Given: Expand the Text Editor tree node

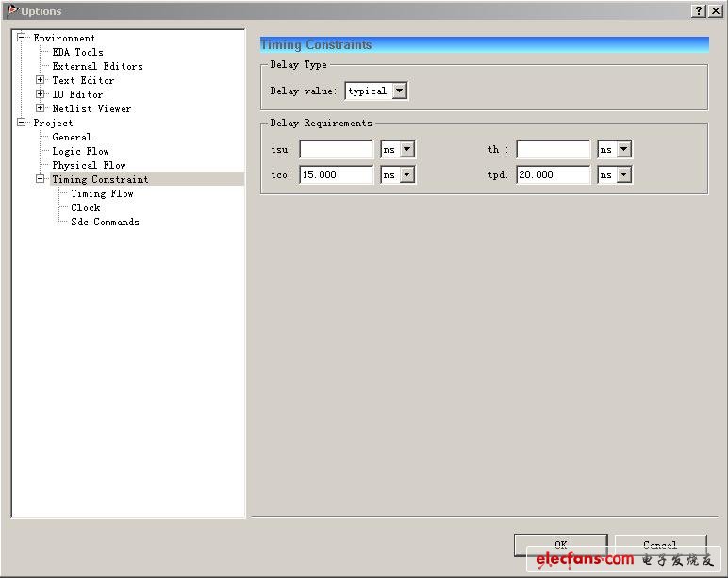Looking at the screenshot, I should pyautogui.click(x=41, y=80).
